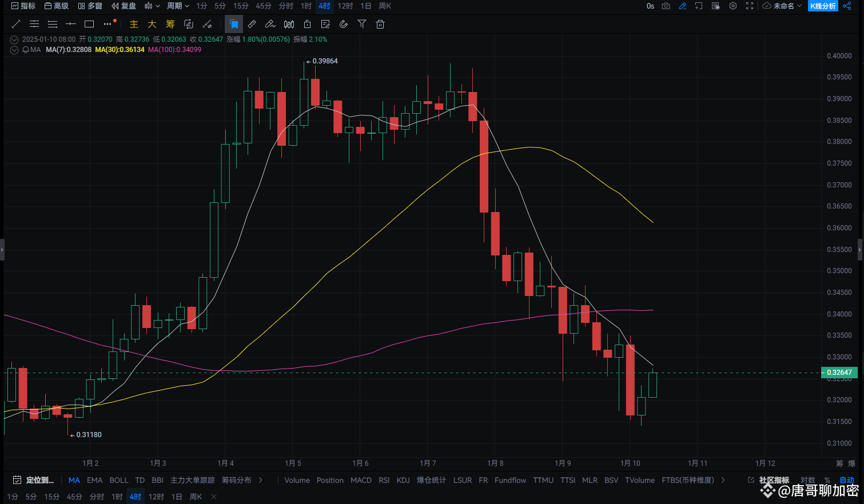Screen dimensions: 864x504
Task: Toggle the MA main indicator
Action: [x=74, y=480]
